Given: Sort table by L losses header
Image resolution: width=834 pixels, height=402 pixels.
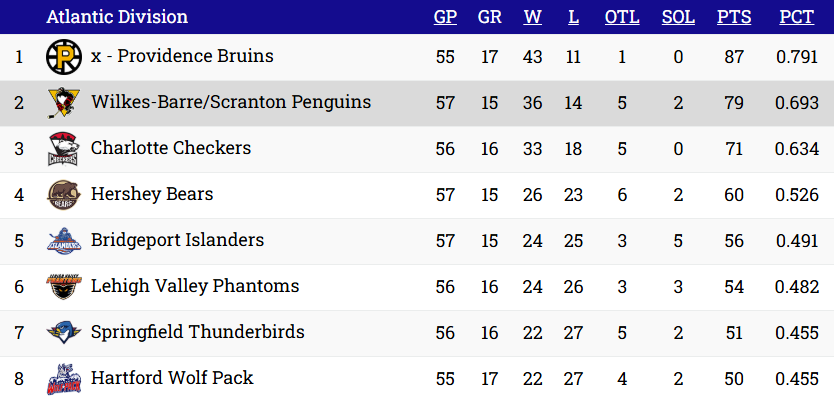Looking at the screenshot, I should (572, 17).
